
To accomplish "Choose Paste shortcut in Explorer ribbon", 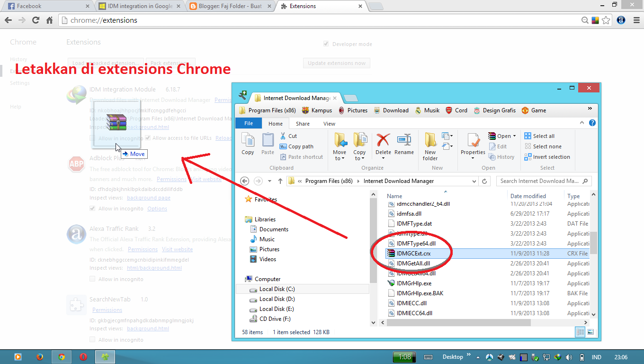I will [x=301, y=157].
